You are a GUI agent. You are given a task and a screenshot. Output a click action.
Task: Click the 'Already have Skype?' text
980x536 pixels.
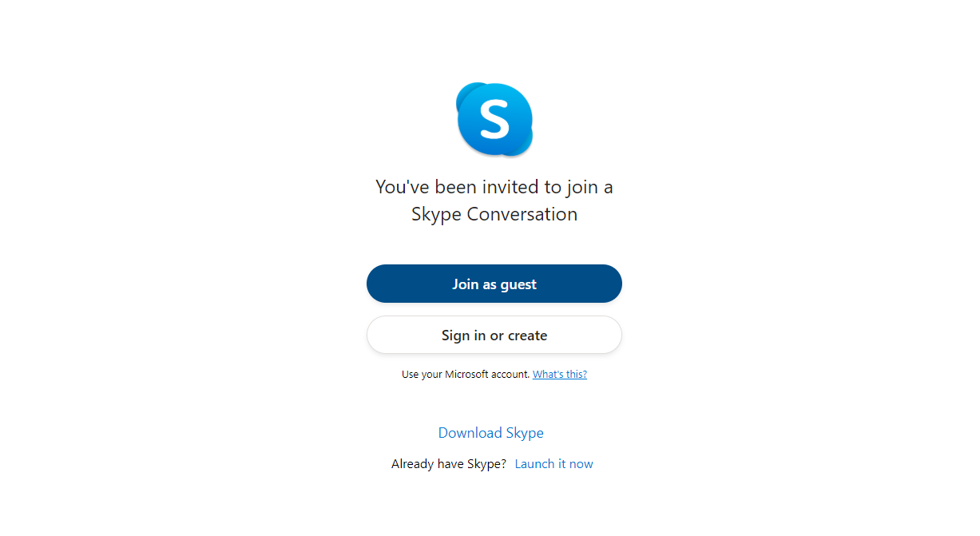(448, 464)
